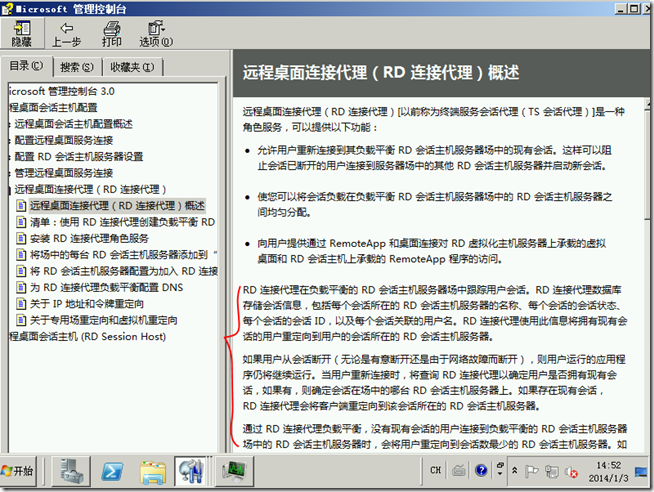The image size is (654, 492).
Task: Click the CH language indicator
Action: click(435, 470)
